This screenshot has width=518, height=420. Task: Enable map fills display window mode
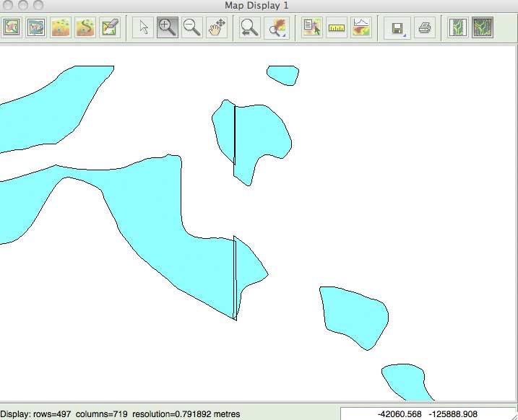pyautogui.click(x=483, y=27)
